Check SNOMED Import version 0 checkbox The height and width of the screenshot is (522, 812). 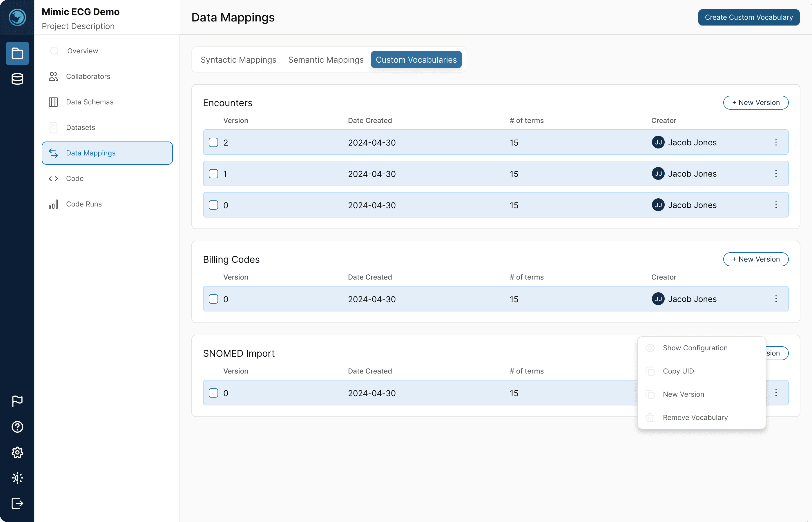(x=213, y=393)
